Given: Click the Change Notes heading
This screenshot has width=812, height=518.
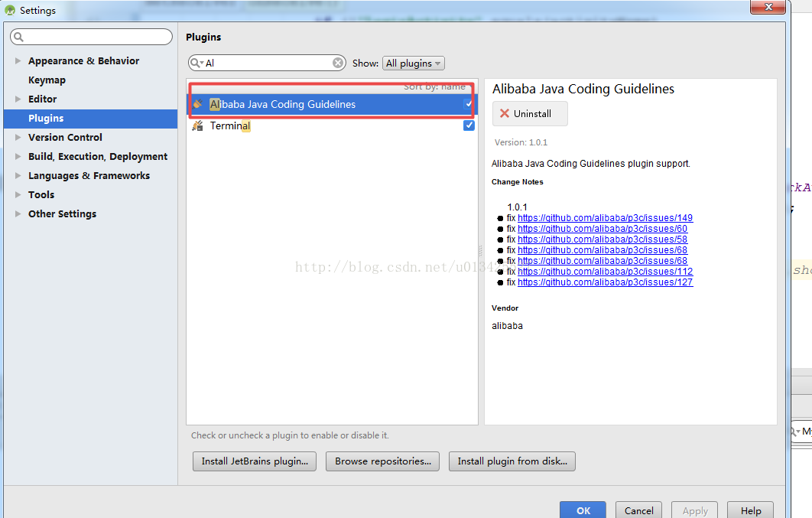Looking at the screenshot, I should click(x=518, y=182).
